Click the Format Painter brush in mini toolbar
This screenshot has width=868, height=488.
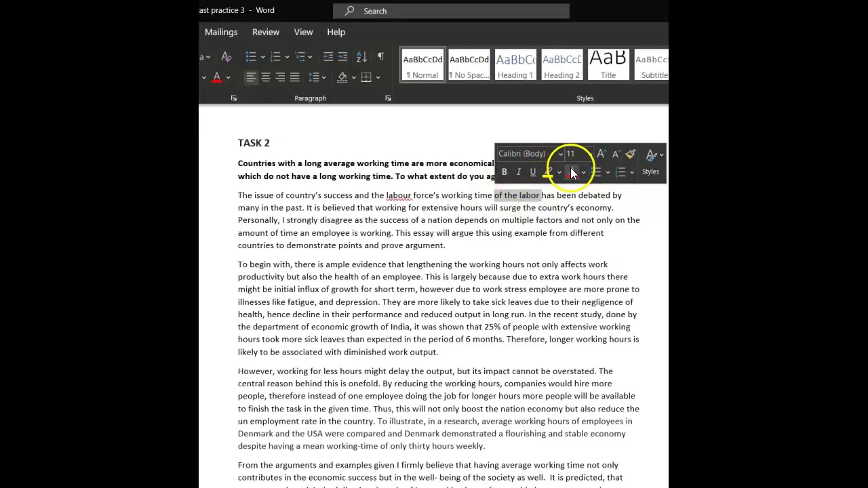(631, 154)
